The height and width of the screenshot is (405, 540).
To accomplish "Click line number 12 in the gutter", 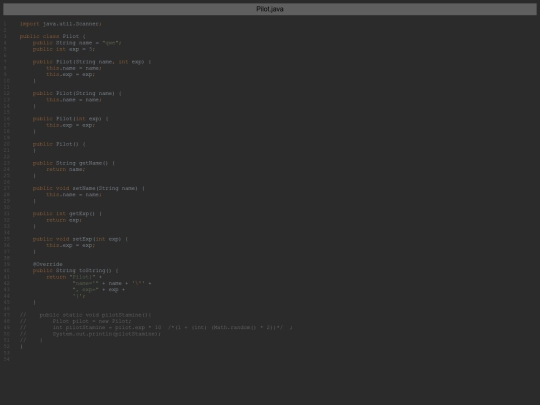I will 7,93.
